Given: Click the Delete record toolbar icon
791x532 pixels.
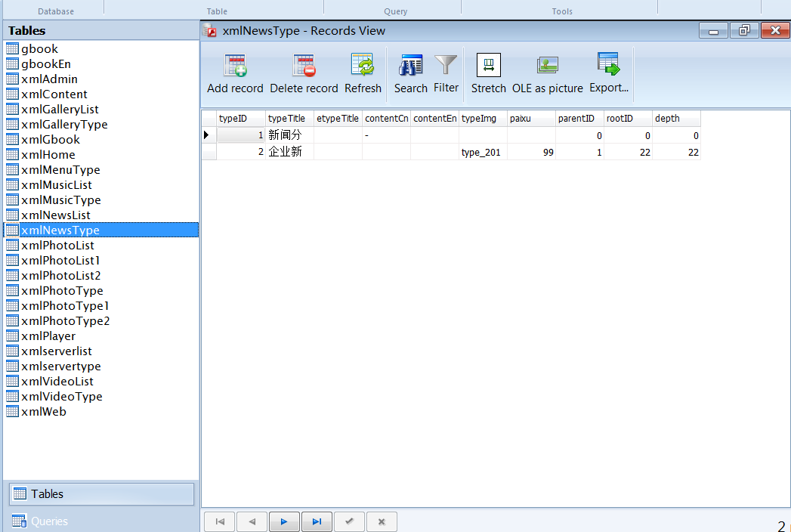Looking at the screenshot, I should (304, 66).
